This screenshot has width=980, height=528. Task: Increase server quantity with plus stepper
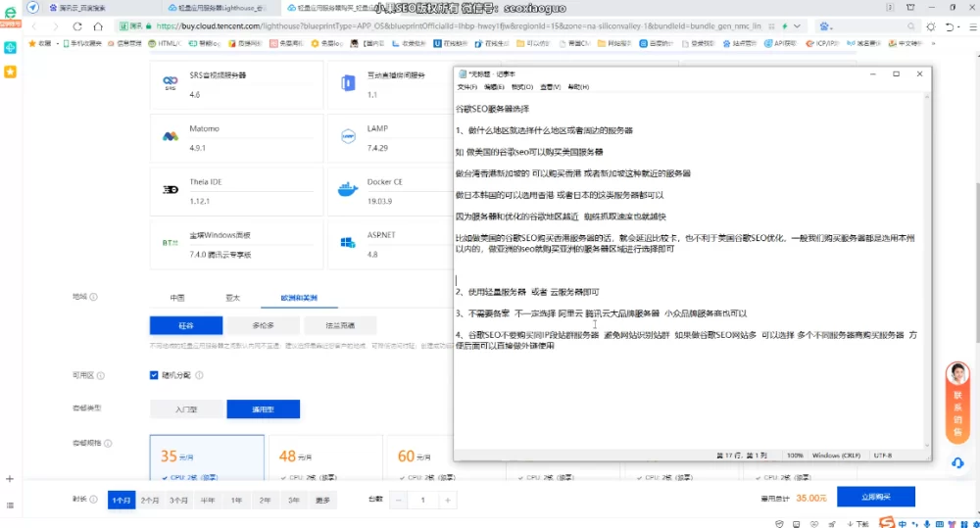448,500
